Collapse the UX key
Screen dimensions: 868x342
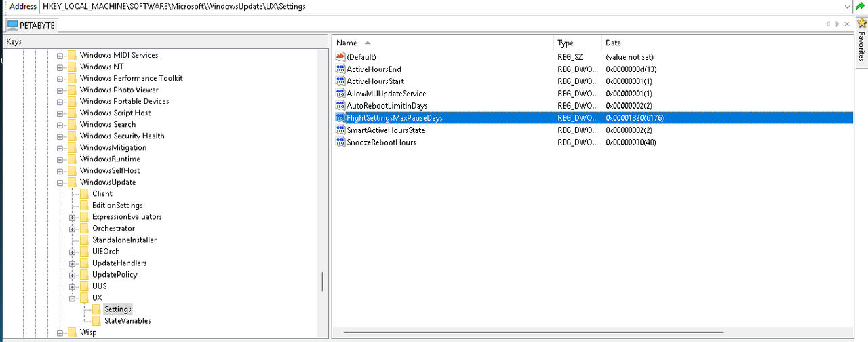coord(73,298)
